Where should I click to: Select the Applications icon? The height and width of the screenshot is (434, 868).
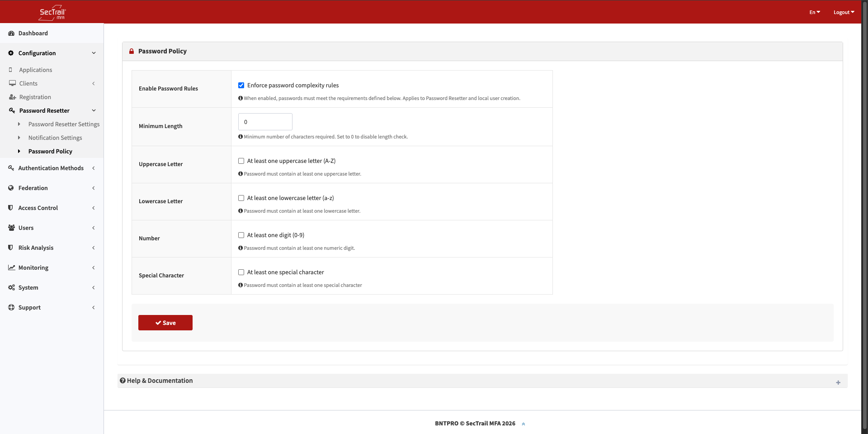tap(11, 70)
